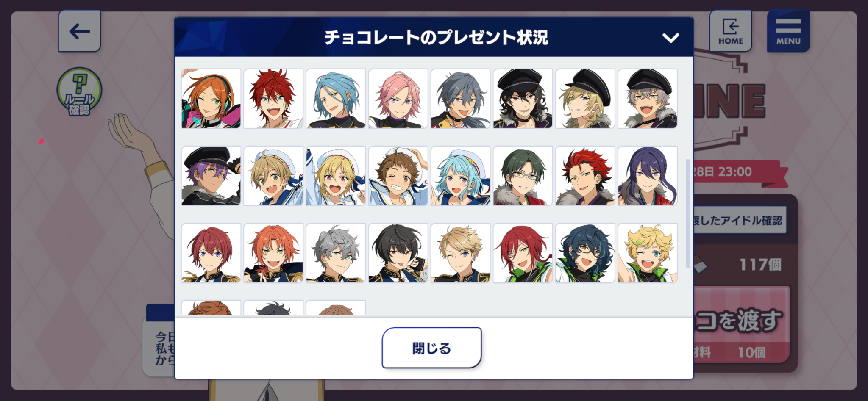Choose the black-haired idol with red eyes and cap

point(523,99)
